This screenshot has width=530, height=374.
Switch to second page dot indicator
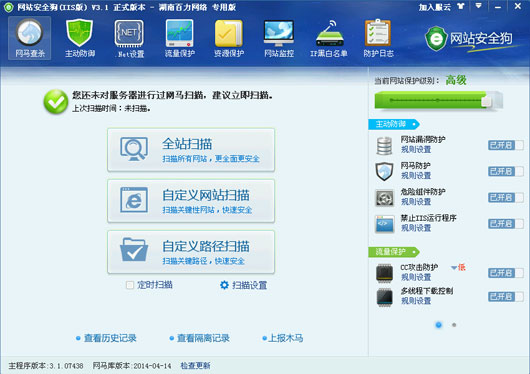pos(454,325)
